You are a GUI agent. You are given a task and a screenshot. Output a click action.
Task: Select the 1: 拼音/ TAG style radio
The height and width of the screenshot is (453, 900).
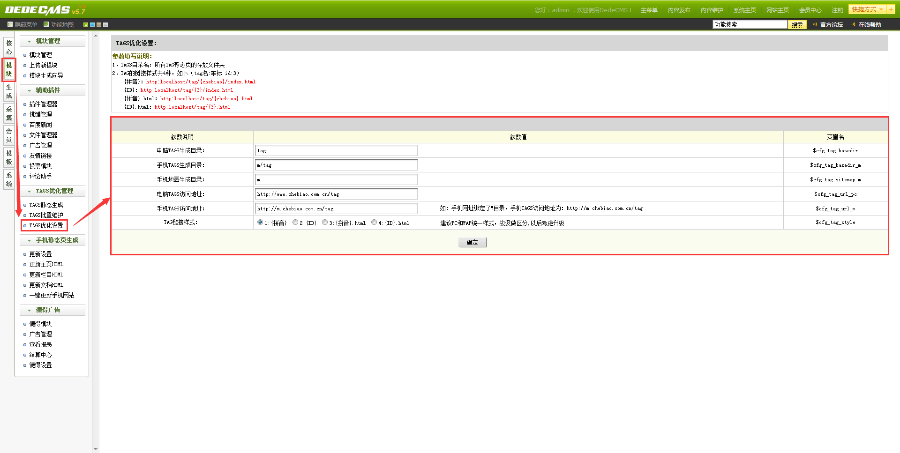coord(260,222)
